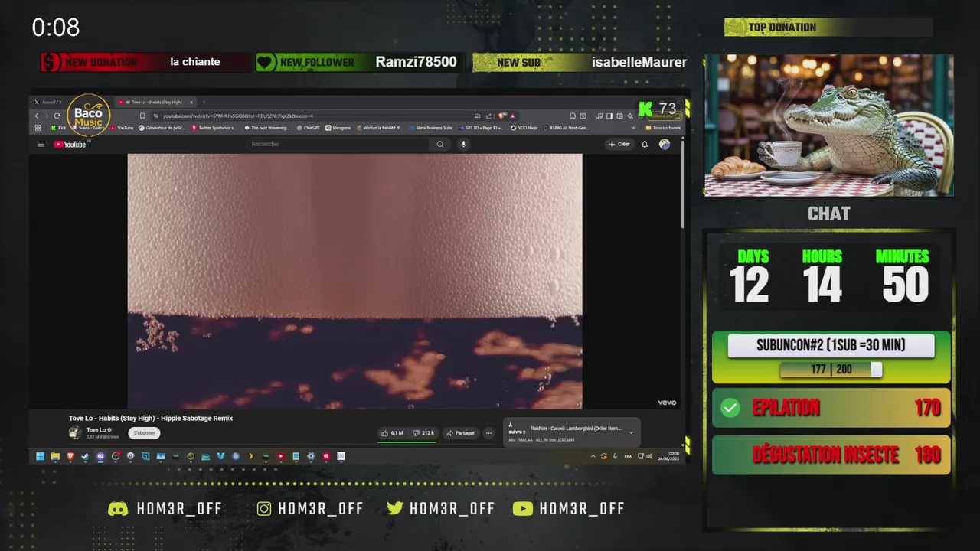Click the YouTube logo in the header
The image size is (980, 551).
coord(70,144)
